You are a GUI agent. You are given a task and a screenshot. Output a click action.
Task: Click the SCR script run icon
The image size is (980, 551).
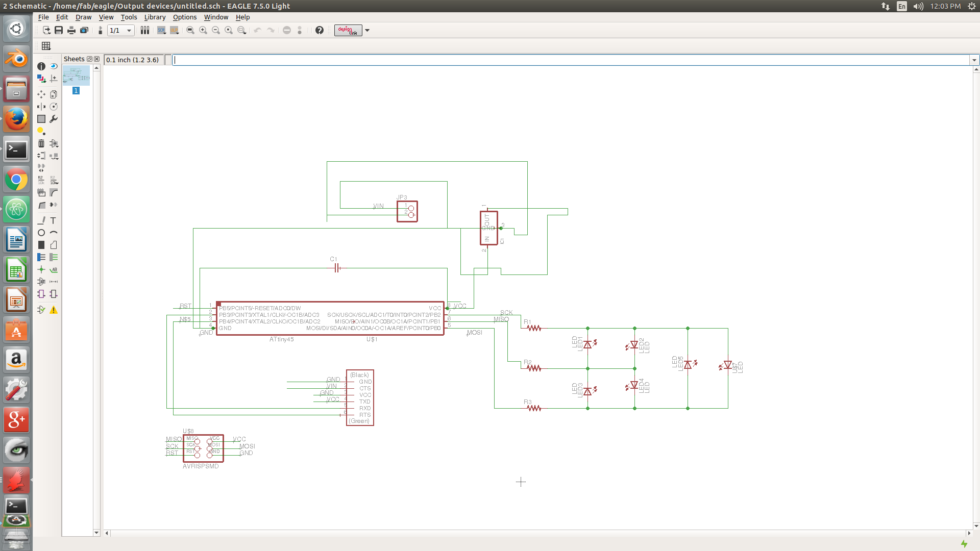pos(161,30)
